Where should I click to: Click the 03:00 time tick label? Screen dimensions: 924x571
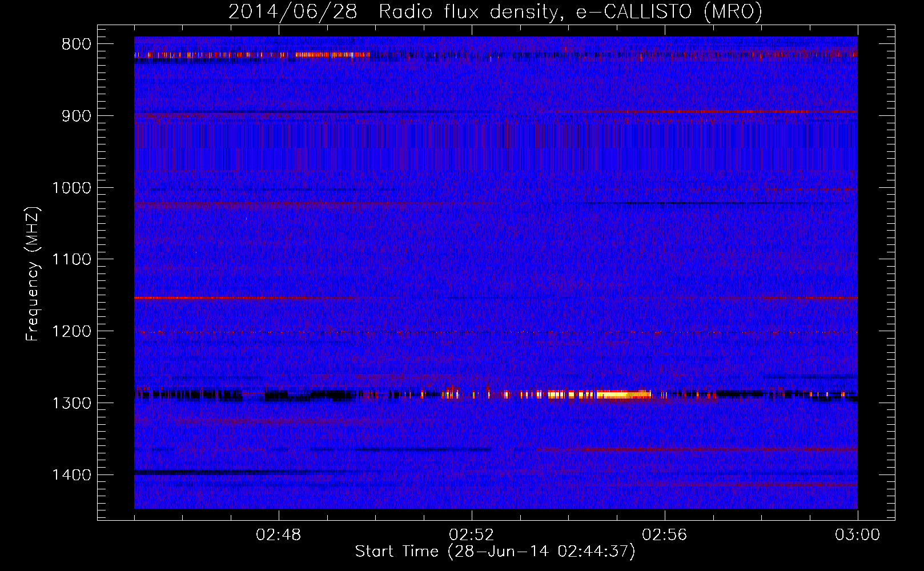pos(857,535)
